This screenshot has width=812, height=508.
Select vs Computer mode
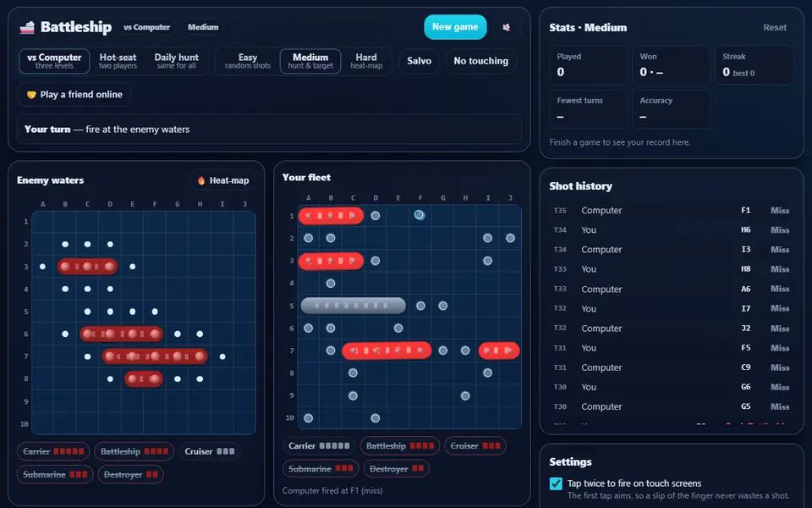(54, 61)
